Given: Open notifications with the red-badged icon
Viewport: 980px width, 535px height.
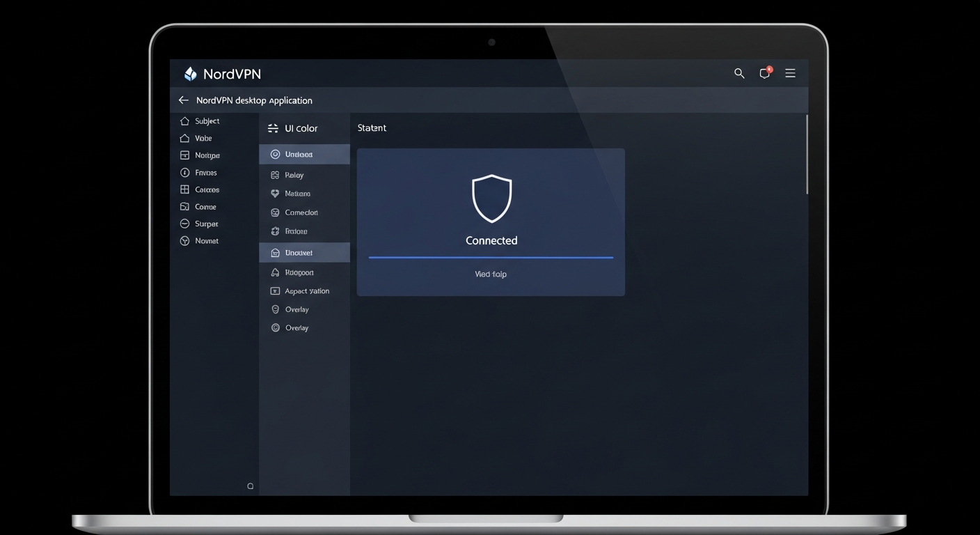Looking at the screenshot, I should [x=765, y=72].
